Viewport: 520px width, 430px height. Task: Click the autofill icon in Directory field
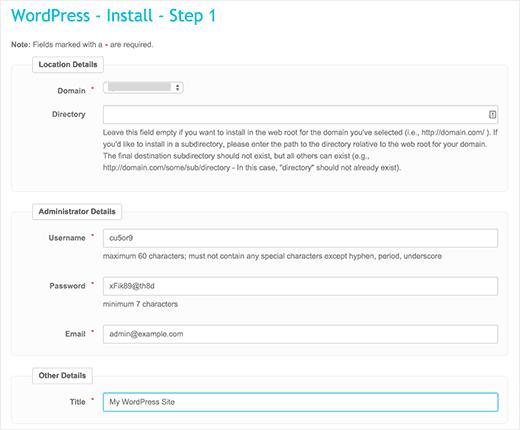pos(492,115)
